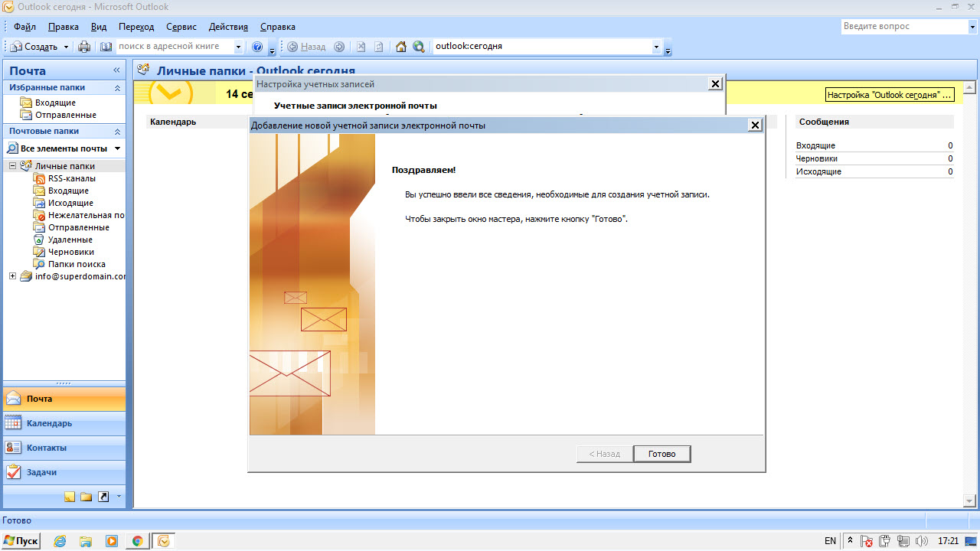Open the Вид menu
The width and height of the screenshot is (980, 551).
pos(99,27)
